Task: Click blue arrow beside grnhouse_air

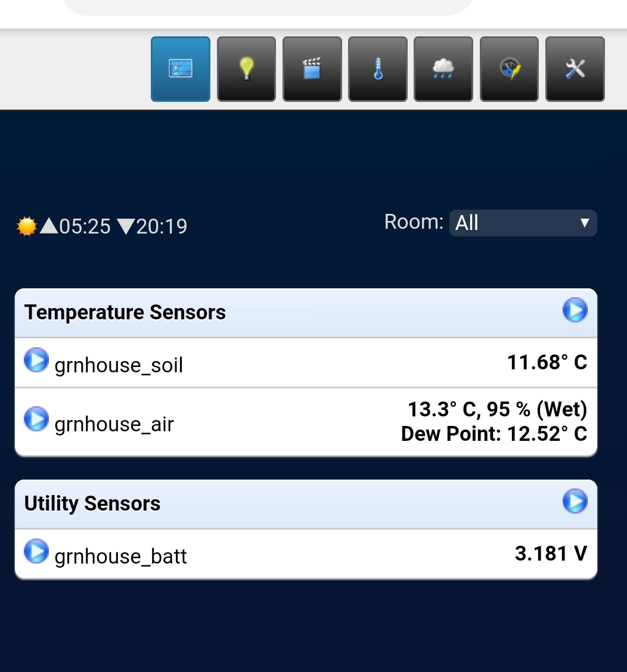Action: (x=36, y=419)
